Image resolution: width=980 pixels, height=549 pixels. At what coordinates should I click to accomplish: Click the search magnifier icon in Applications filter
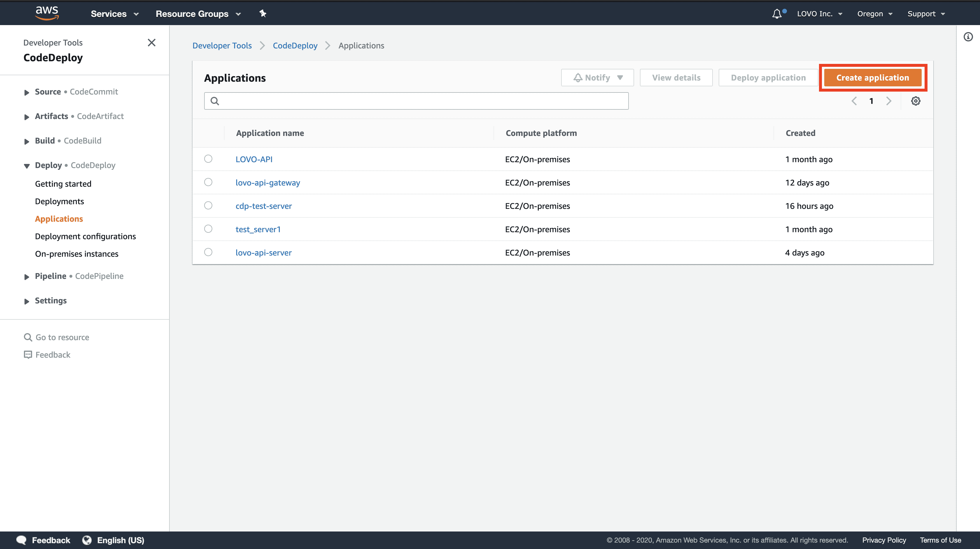[x=215, y=101]
